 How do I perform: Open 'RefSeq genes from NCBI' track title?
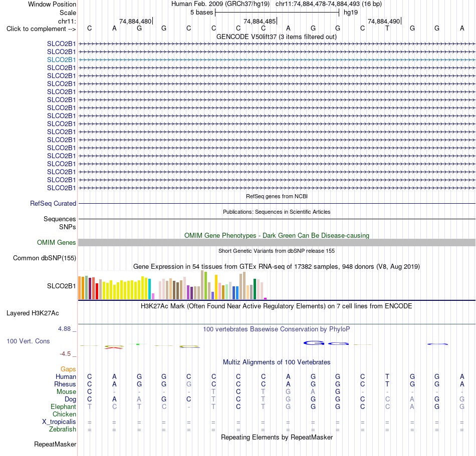pyautogui.click(x=277, y=197)
